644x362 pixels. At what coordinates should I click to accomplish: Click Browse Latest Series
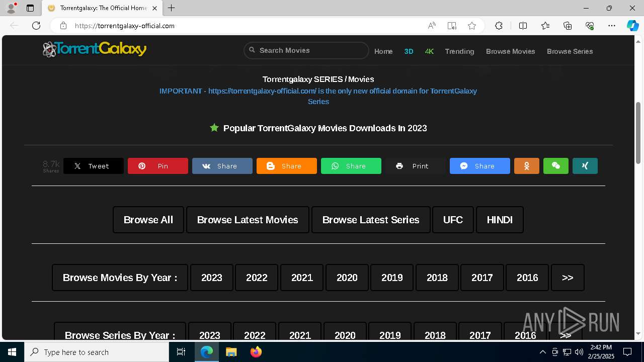coord(371,220)
